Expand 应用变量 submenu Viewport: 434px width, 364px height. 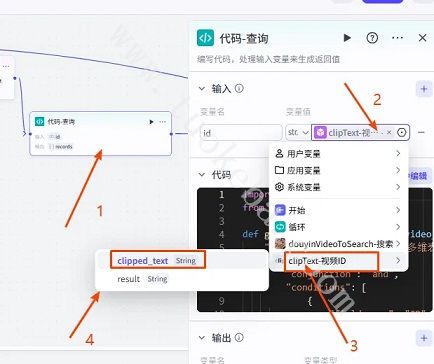click(x=337, y=170)
